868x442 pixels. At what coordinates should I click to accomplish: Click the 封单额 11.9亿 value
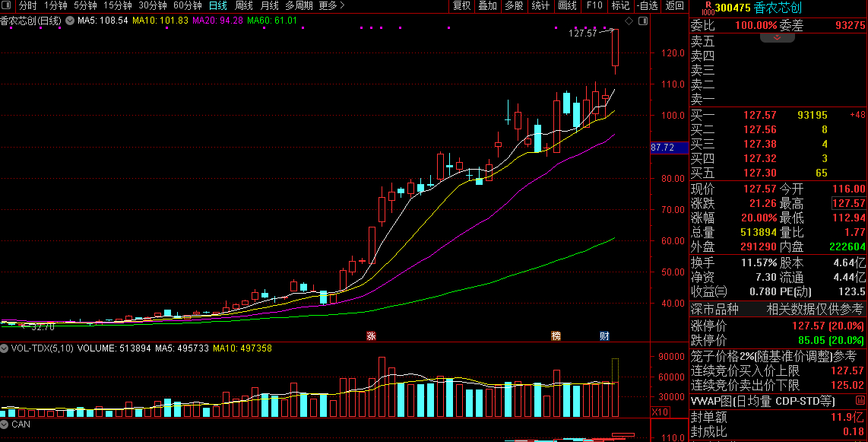848,417
